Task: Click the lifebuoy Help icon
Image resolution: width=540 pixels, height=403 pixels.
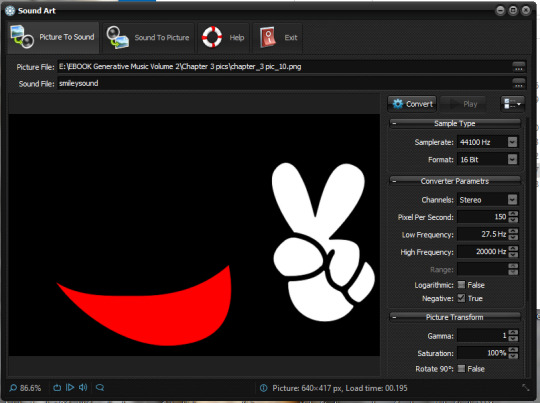Action: [x=212, y=37]
